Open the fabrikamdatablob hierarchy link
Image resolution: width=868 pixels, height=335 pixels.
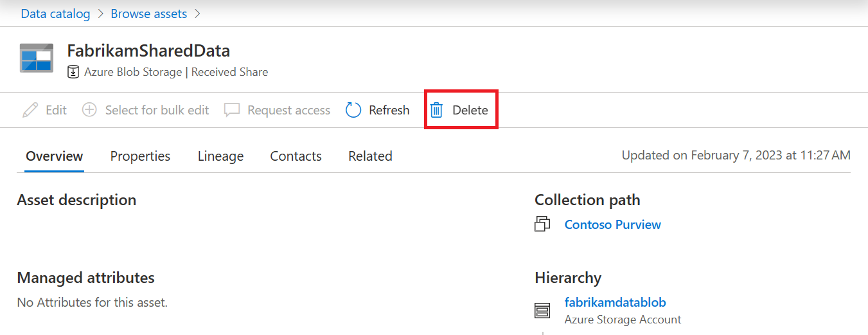(615, 302)
